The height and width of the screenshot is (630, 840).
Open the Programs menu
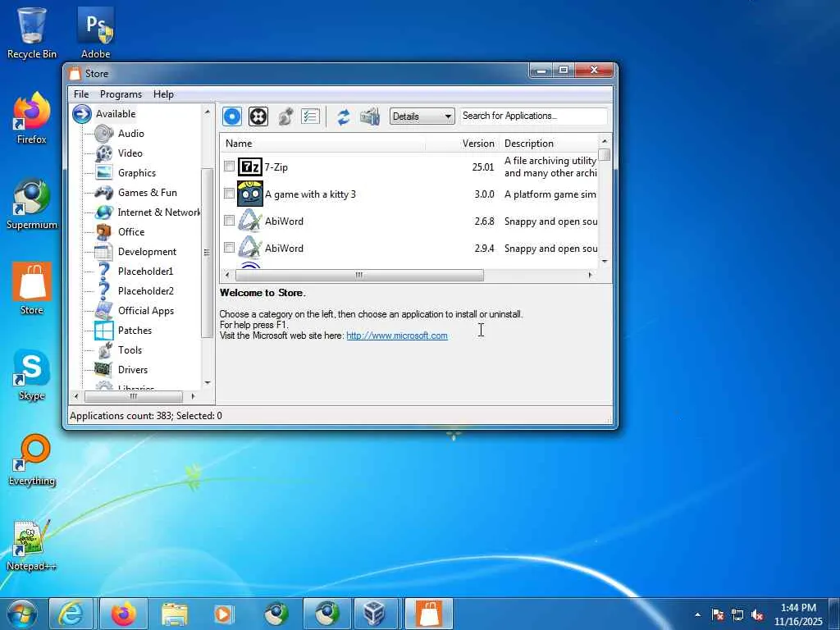[x=121, y=94]
